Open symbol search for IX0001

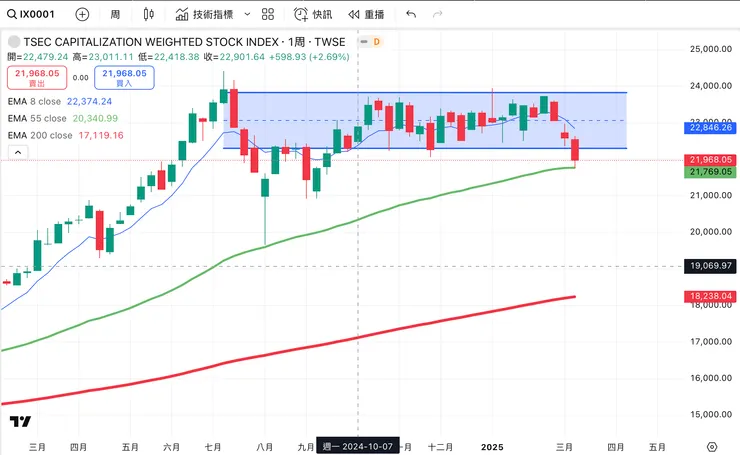pyautogui.click(x=33, y=15)
